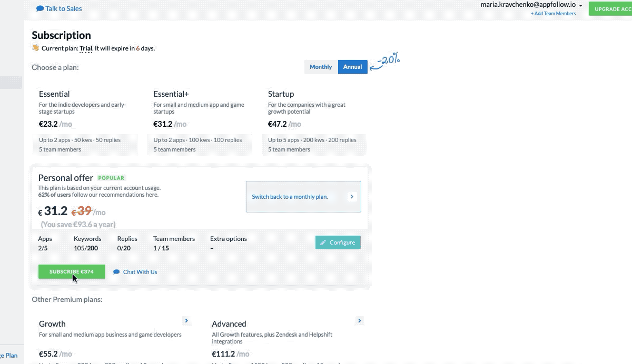Image resolution: width=632 pixels, height=364 pixels.
Task: Select the Startup plan card
Action: pos(313,121)
